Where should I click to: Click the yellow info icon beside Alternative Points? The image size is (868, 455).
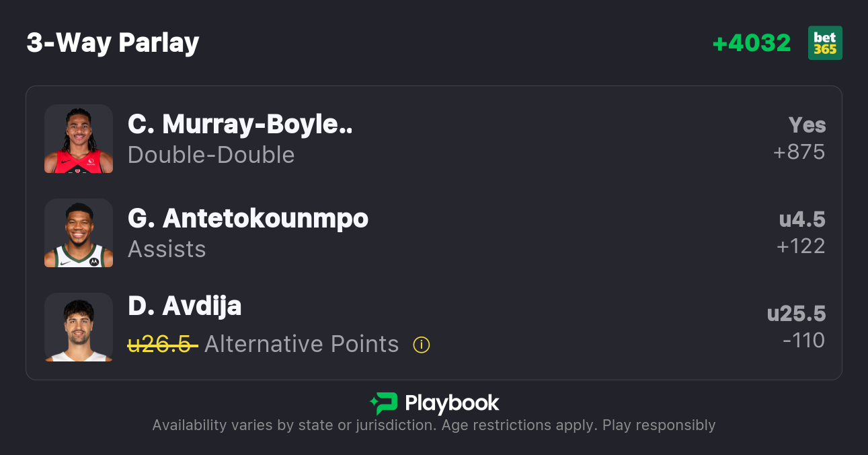[x=422, y=345]
